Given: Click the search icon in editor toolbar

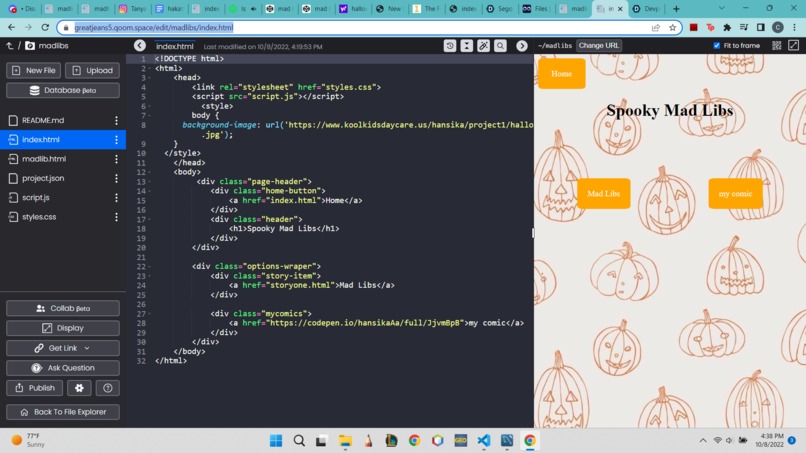Looking at the screenshot, I should (500, 46).
